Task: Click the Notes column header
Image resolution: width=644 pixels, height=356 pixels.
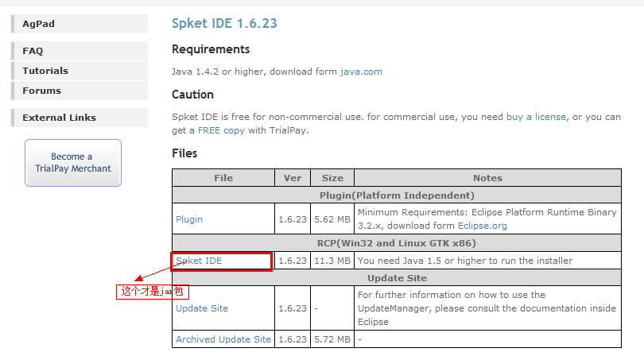Action: tap(487, 178)
